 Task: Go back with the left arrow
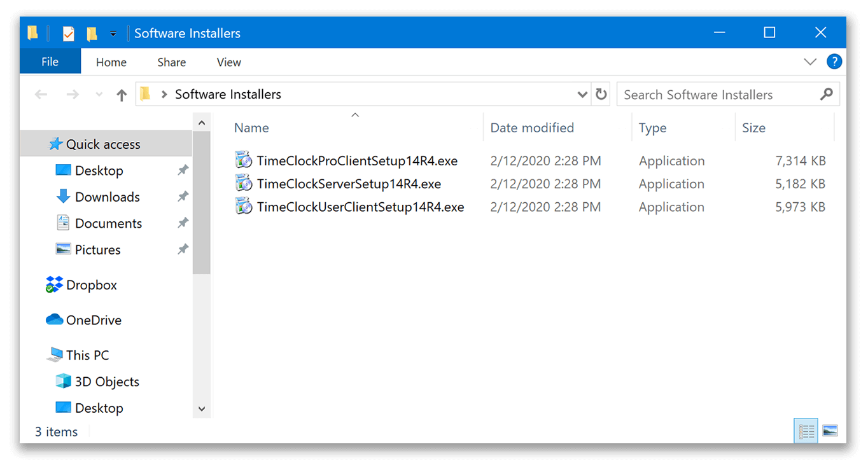41,95
